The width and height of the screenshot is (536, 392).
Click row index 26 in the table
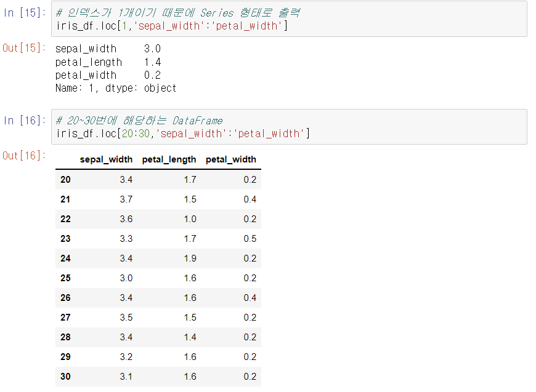(65, 298)
